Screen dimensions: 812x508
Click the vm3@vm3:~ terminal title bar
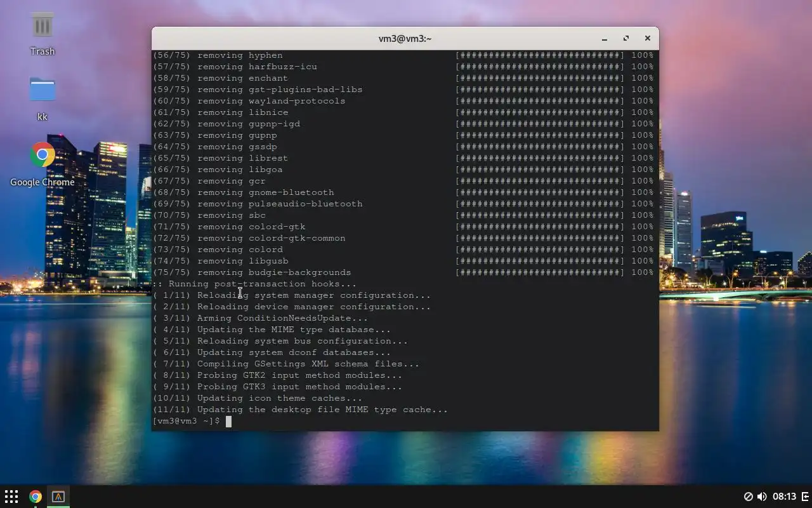click(405, 39)
